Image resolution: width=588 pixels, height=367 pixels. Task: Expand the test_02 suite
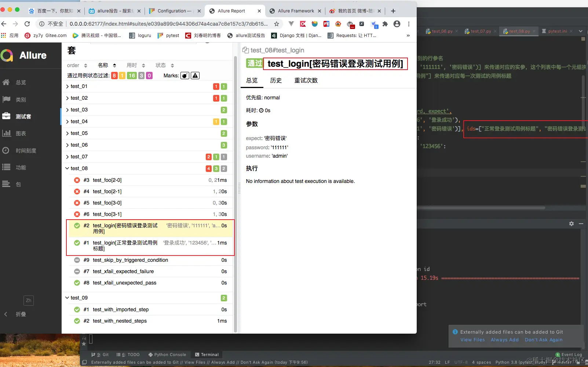[147, 98]
